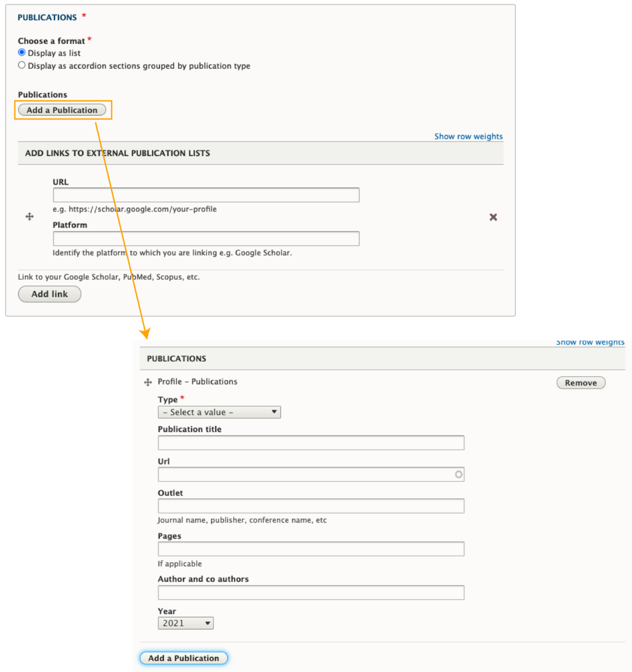The height and width of the screenshot is (672, 632).
Task: Click the Author and co authors field
Action: coord(310,592)
